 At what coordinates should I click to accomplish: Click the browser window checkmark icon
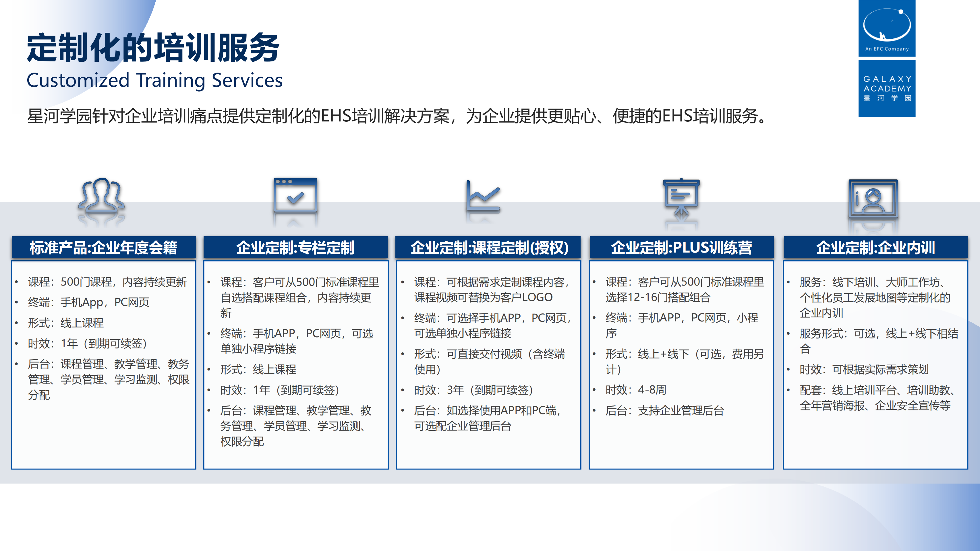point(295,195)
